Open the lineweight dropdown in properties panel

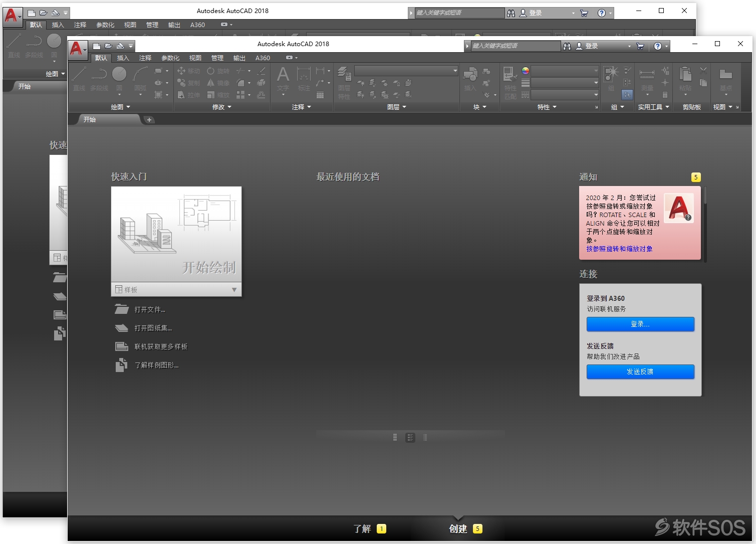point(565,83)
